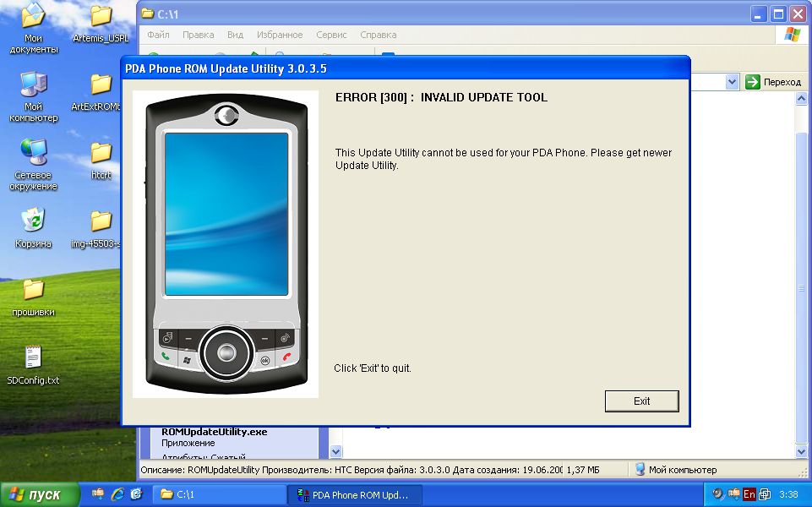Open the Правка menu in Explorer window
812x507 pixels.
coord(198,35)
